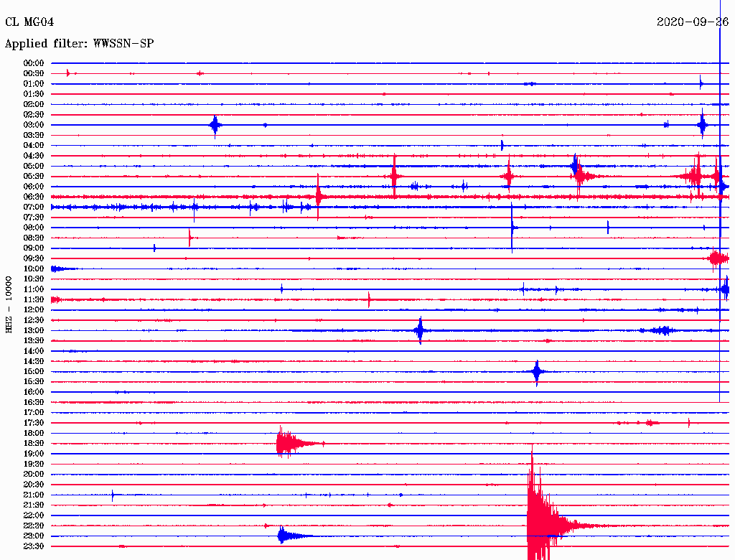Select the 16:30 time label
This screenshot has width=735, height=560.
point(34,403)
